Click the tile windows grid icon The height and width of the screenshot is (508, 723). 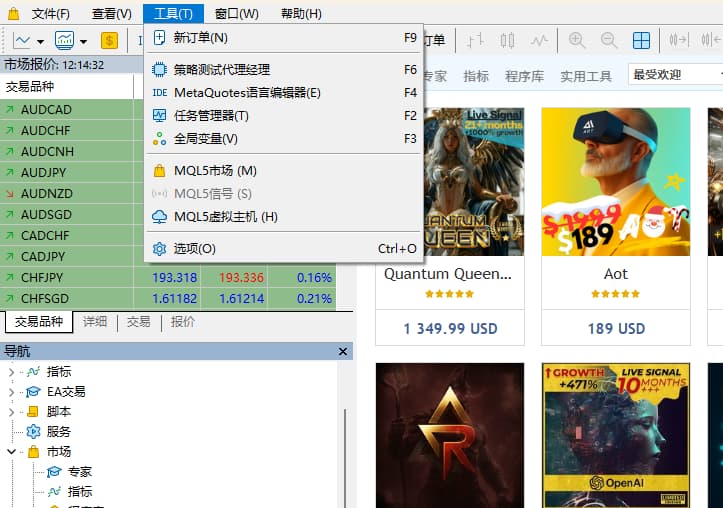pyautogui.click(x=641, y=40)
